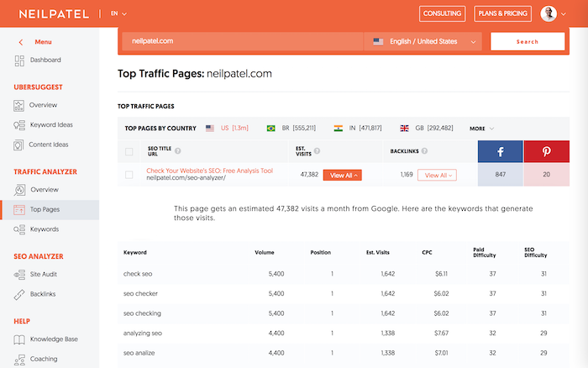Click the Site Audit icon
This screenshot has height=368, width=588.
(19, 275)
